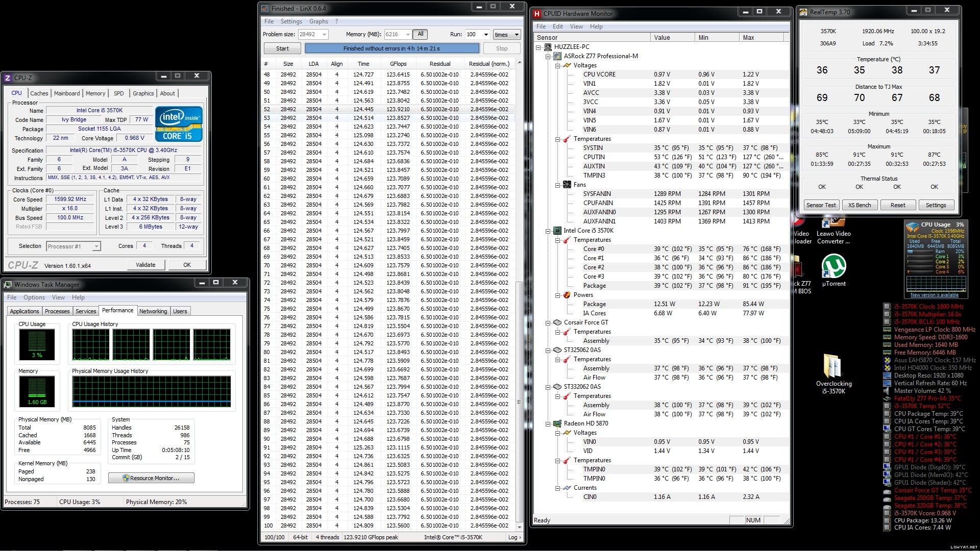Screen dimensions: 980x551
Task: Collapse the HUZZLEE-PC tree node
Action: coord(538,47)
